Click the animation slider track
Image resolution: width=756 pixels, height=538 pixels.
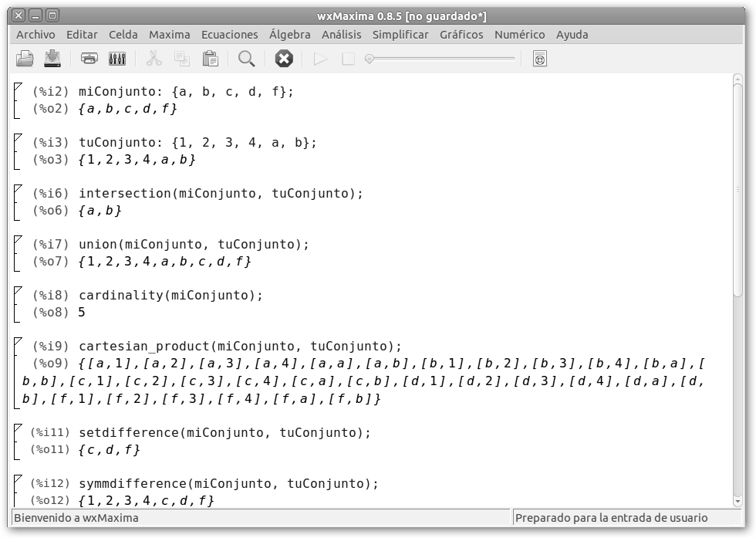tap(444, 59)
